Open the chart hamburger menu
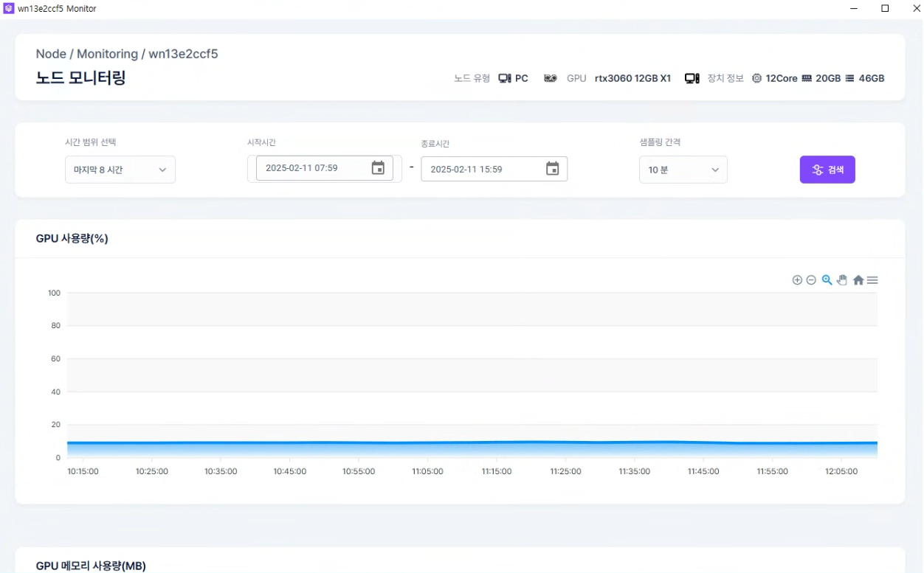The width and height of the screenshot is (924, 573). click(872, 280)
